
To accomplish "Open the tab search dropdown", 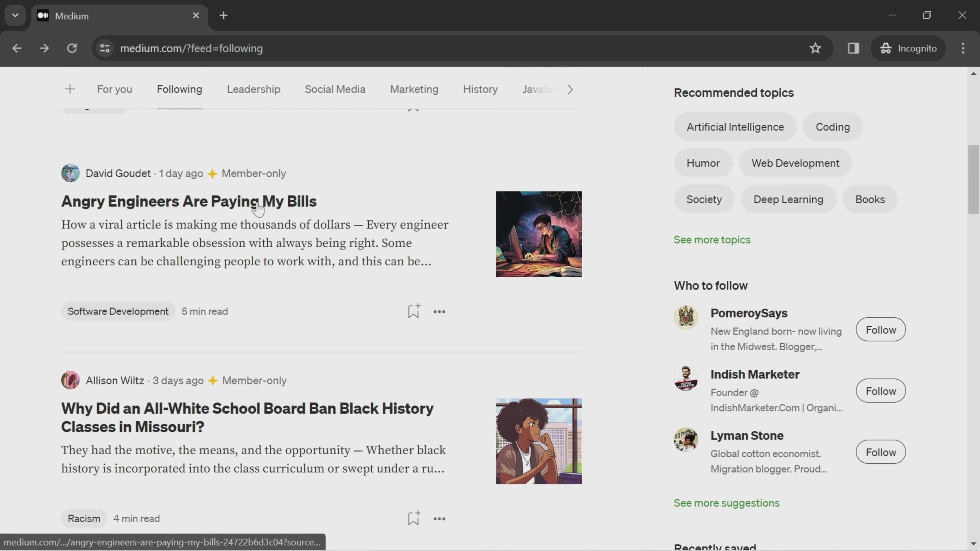I will (15, 16).
